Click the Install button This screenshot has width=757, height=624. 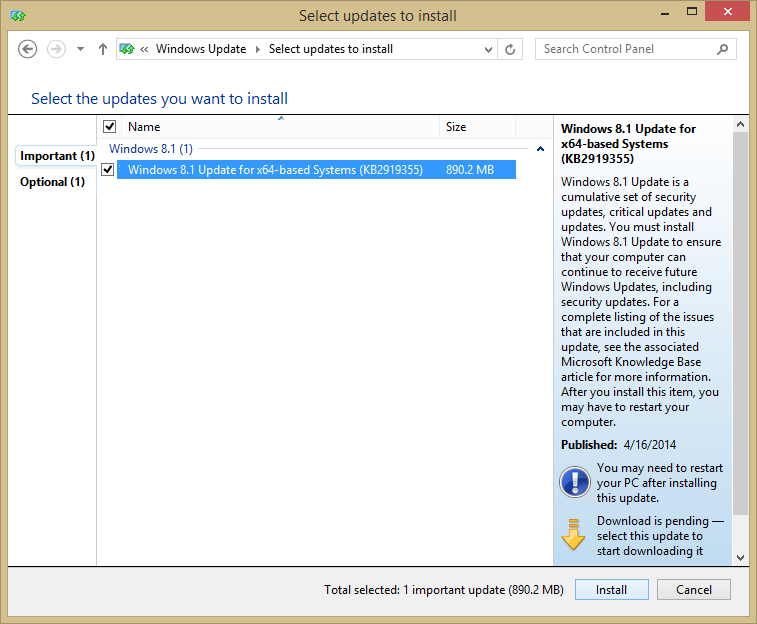(x=611, y=590)
